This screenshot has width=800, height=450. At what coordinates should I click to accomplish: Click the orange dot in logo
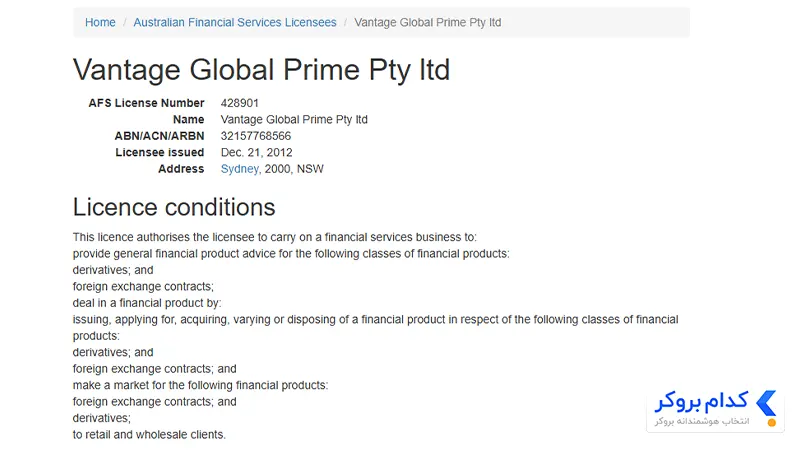tap(772, 422)
